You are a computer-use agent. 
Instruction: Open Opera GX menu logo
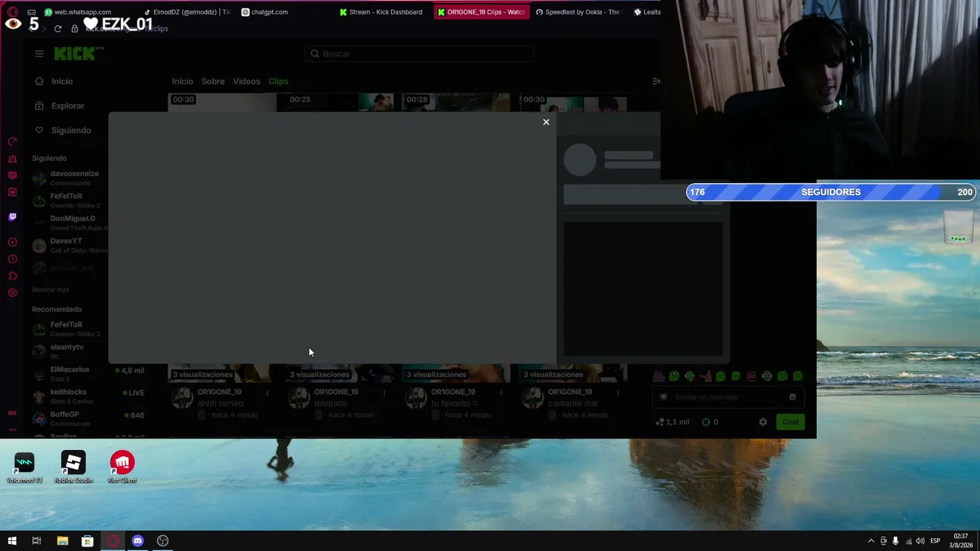[x=12, y=12]
